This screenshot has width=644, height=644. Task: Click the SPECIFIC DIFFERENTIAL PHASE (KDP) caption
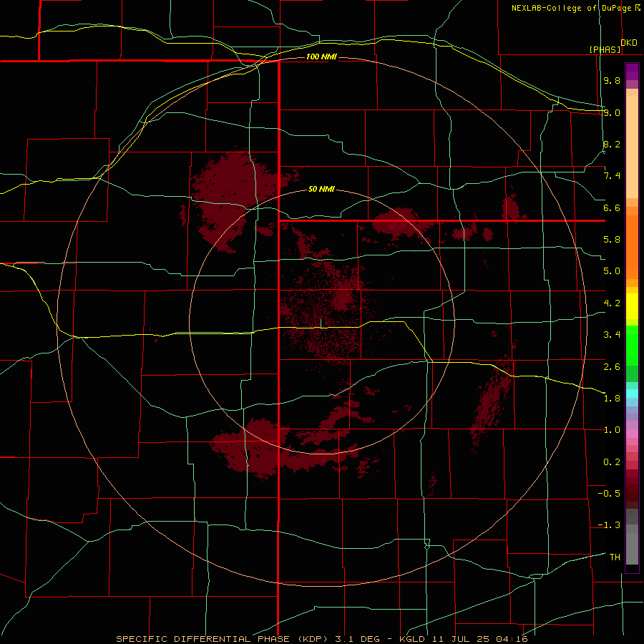pyautogui.click(x=224, y=639)
